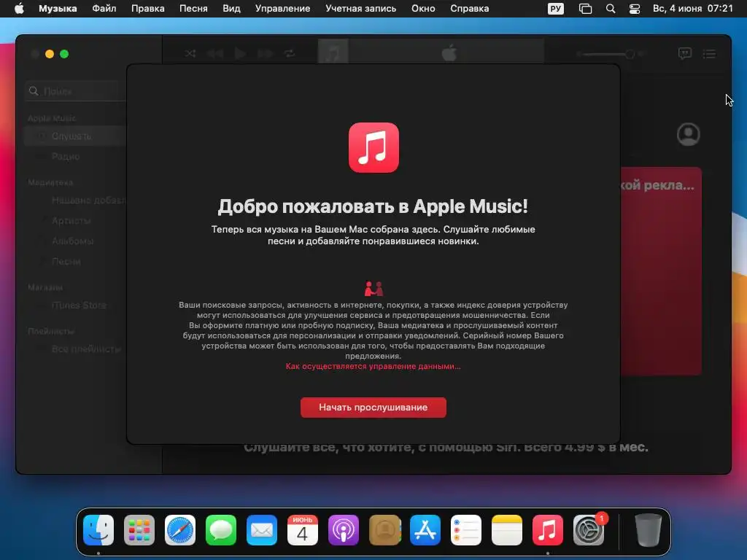Open the Файл menu
Image resolution: width=747 pixels, height=560 pixels.
pyautogui.click(x=104, y=9)
